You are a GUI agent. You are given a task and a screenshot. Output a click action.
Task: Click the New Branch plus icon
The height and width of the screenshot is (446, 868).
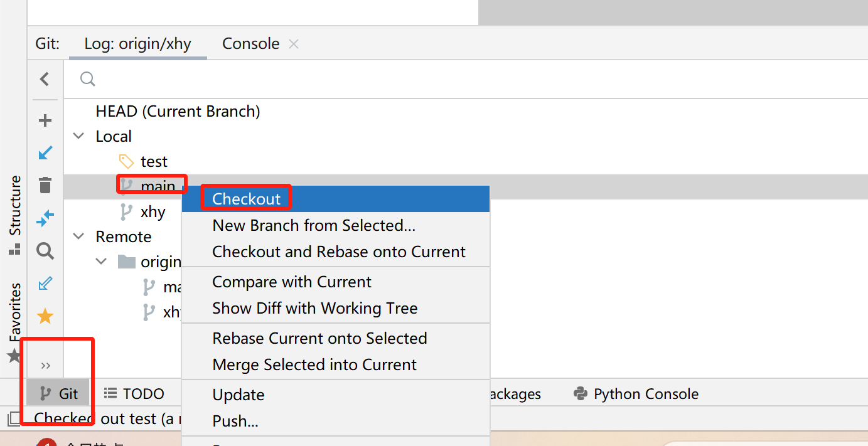pos(45,120)
